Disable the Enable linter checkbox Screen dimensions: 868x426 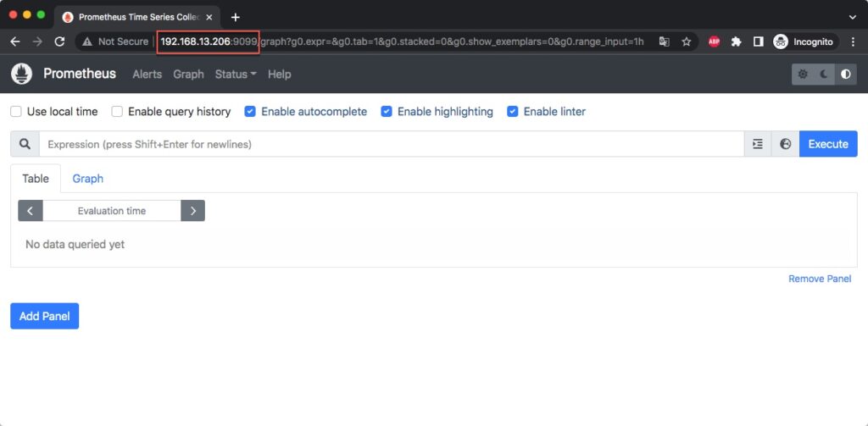pyautogui.click(x=513, y=112)
